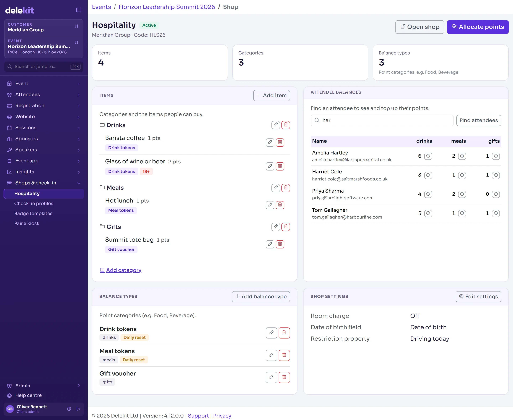Top up Priya Sharma's gifts points
This screenshot has width=513, height=420.
click(x=496, y=194)
